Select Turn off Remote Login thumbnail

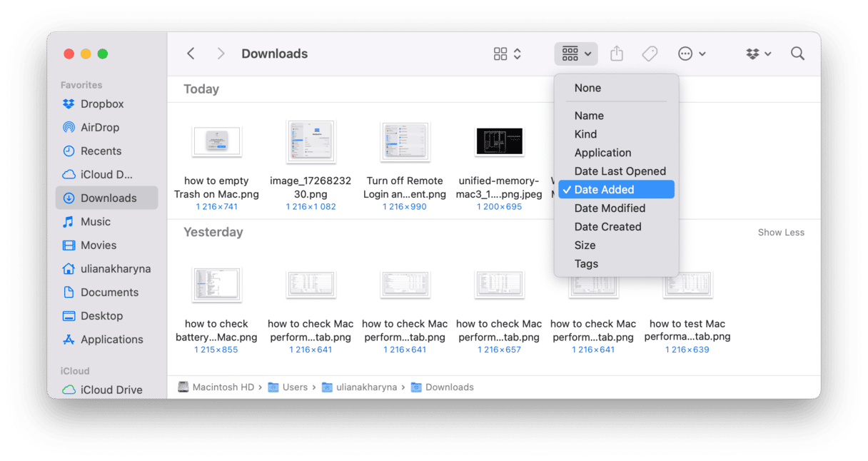click(x=405, y=141)
